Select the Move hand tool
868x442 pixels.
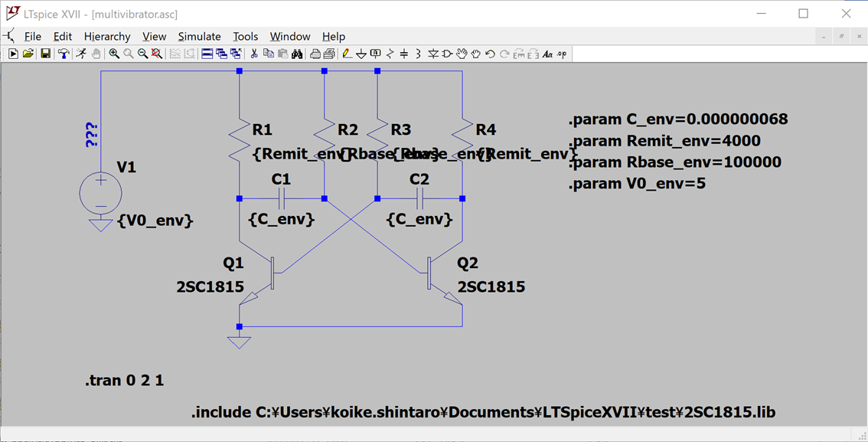[x=462, y=54]
